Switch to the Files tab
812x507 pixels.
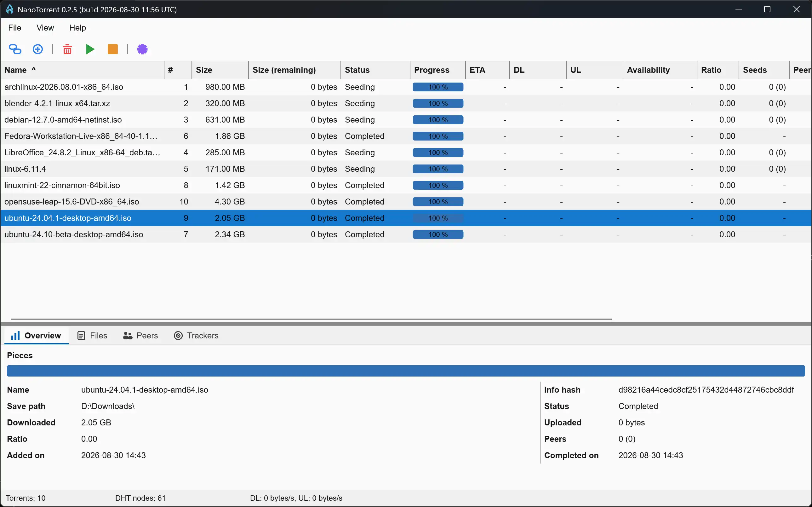(93, 336)
